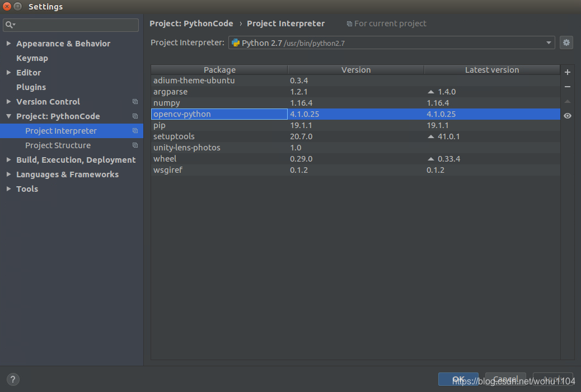Click version 20.7.0 cell

tap(301, 136)
